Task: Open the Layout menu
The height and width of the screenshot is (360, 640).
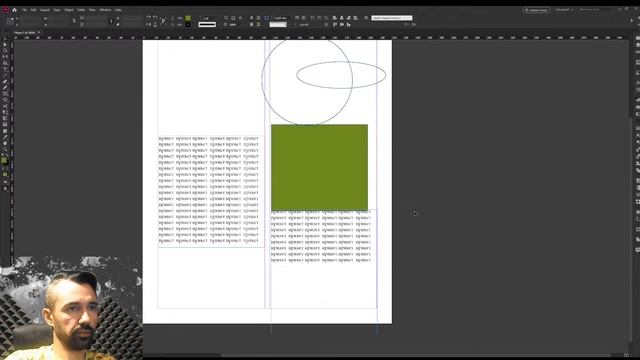Action: click(44, 10)
